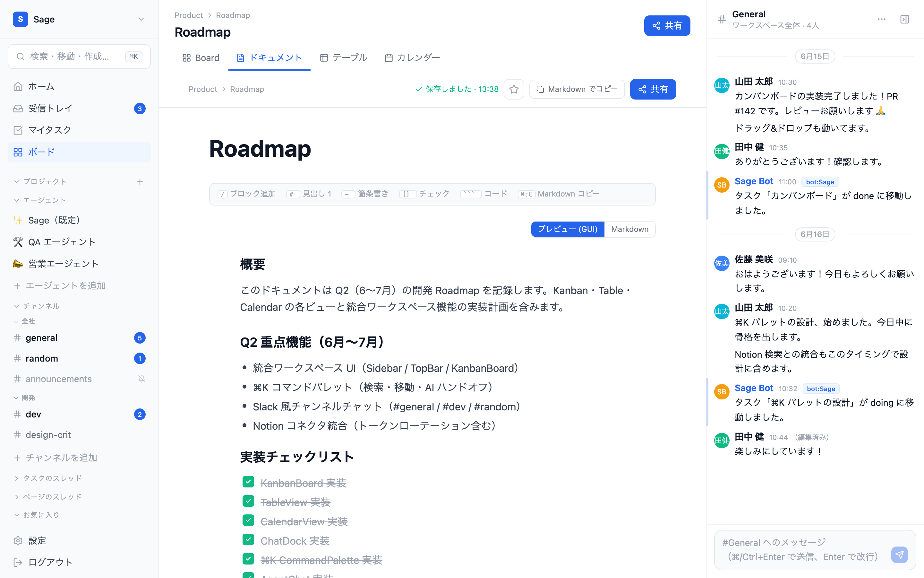Click Markdown でコピー button
This screenshot has height=578, width=924.
pos(577,89)
